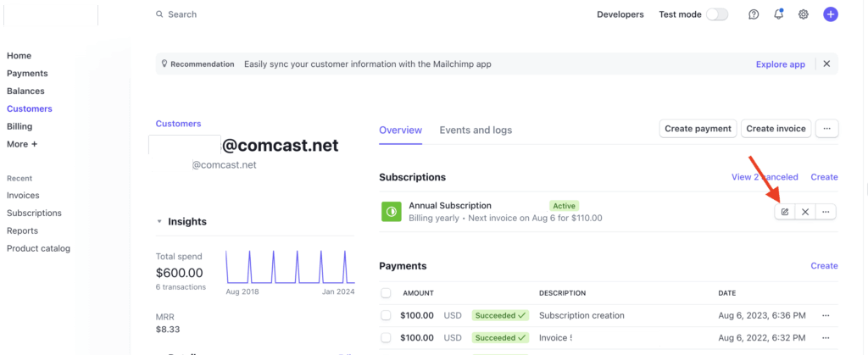The width and height of the screenshot is (868, 355).
Task: Toggle Test mode switch
Action: coord(717,14)
